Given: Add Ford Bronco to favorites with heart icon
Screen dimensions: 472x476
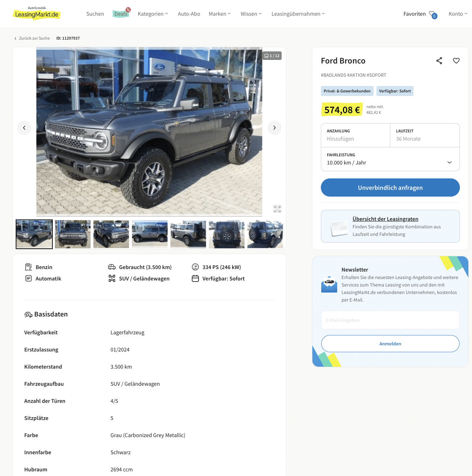Looking at the screenshot, I should click(x=456, y=61).
